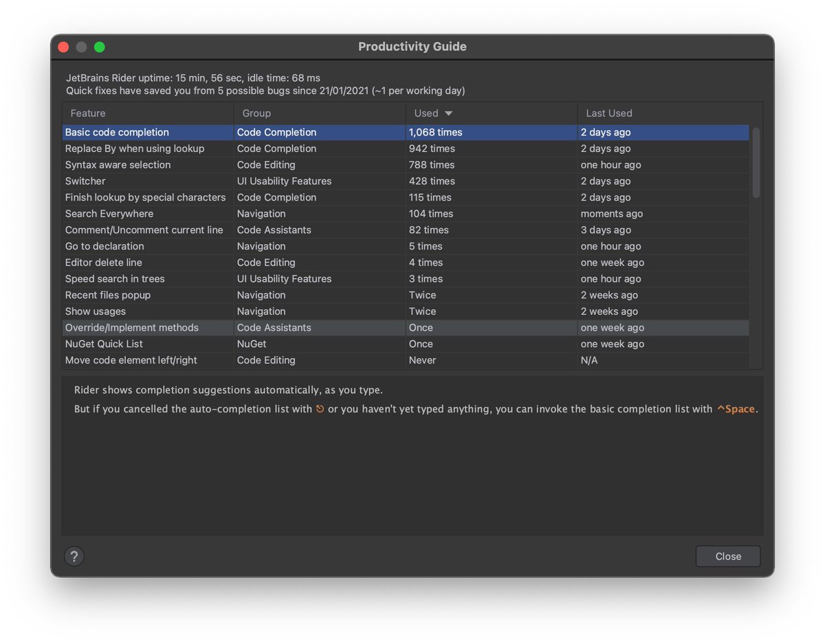Select Move code element left/right row

[x=406, y=360]
